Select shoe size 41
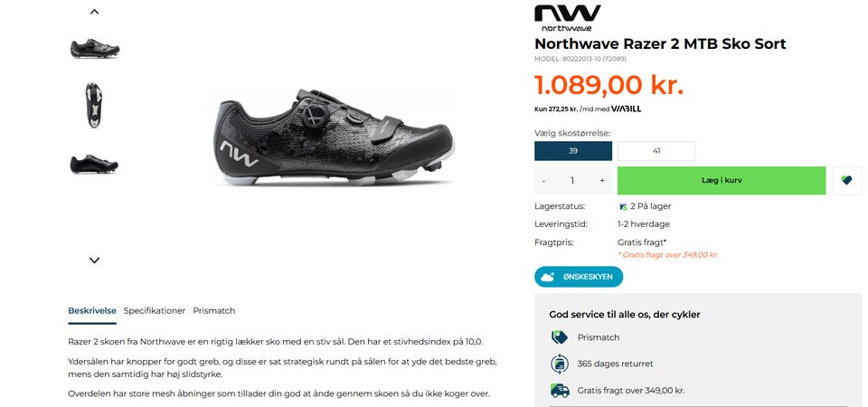Image resolution: width=868 pixels, height=407 pixels. 656,151
